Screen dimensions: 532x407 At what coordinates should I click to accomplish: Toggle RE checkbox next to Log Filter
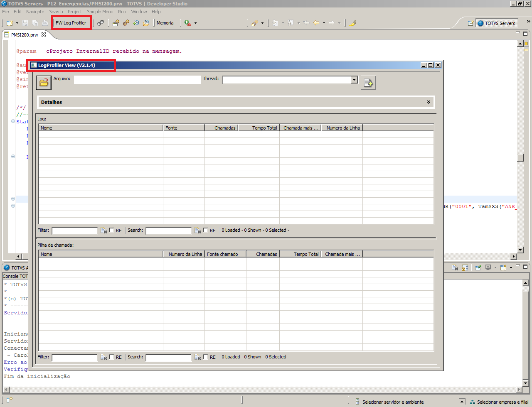click(112, 230)
